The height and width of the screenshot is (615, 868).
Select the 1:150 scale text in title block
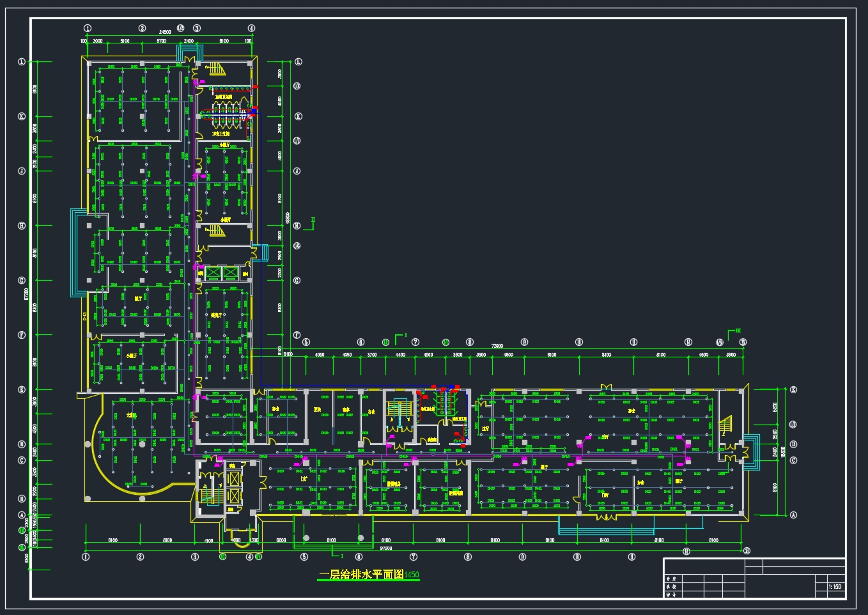835,586
